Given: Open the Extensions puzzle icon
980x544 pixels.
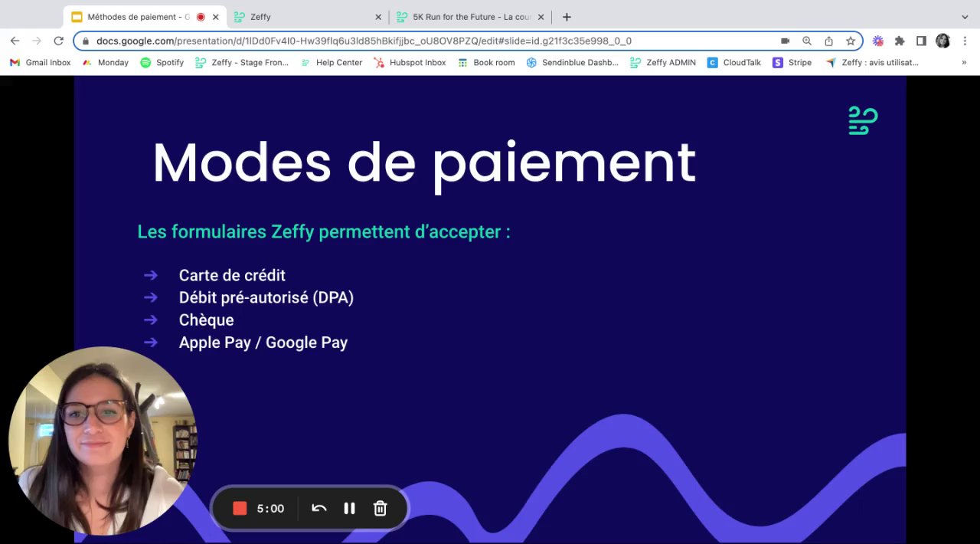Looking at the screenshot, I should pos(900,41).
